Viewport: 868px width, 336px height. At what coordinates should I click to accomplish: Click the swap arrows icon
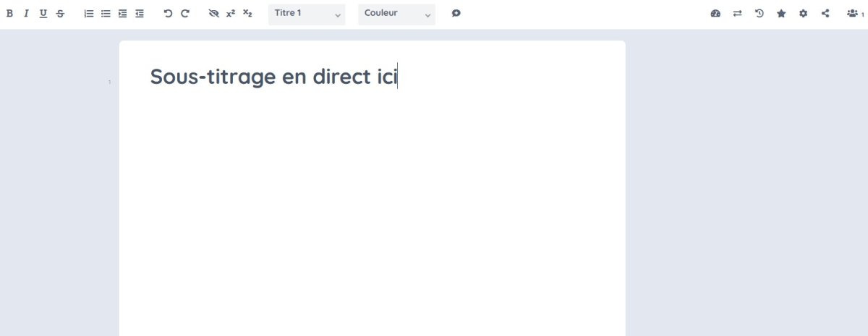[x=738, y=14]
